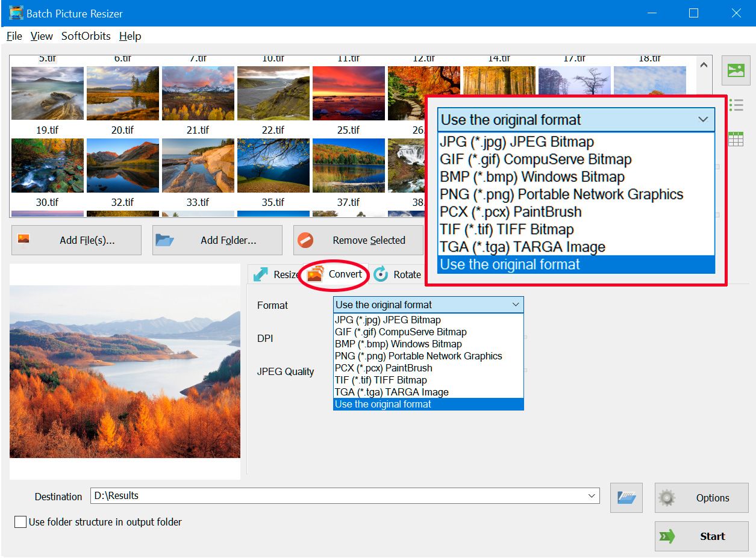Switch to the Convert tab
The width and height of the screenshot is (756, 558).
coord(335,274)
